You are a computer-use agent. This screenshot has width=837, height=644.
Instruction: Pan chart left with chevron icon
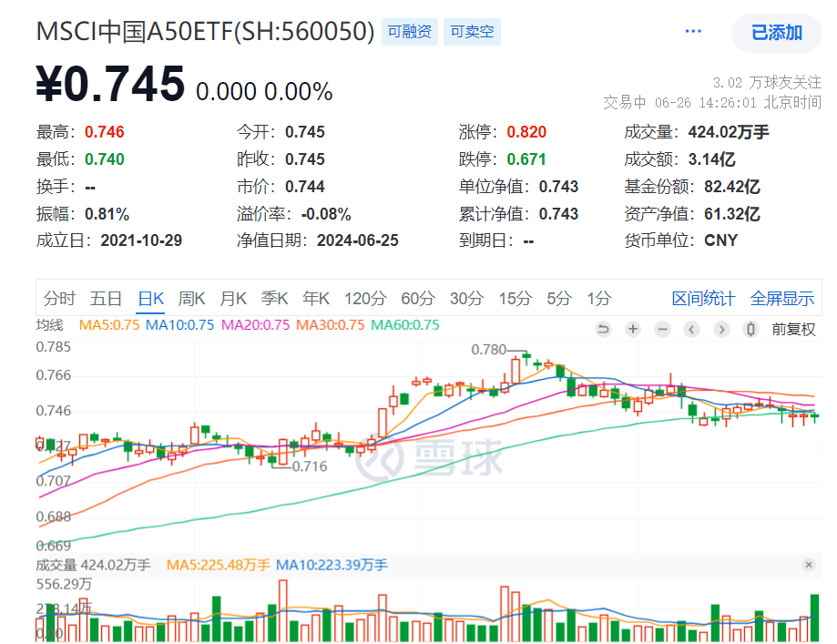pyautogui.click(x=692, y=329)
